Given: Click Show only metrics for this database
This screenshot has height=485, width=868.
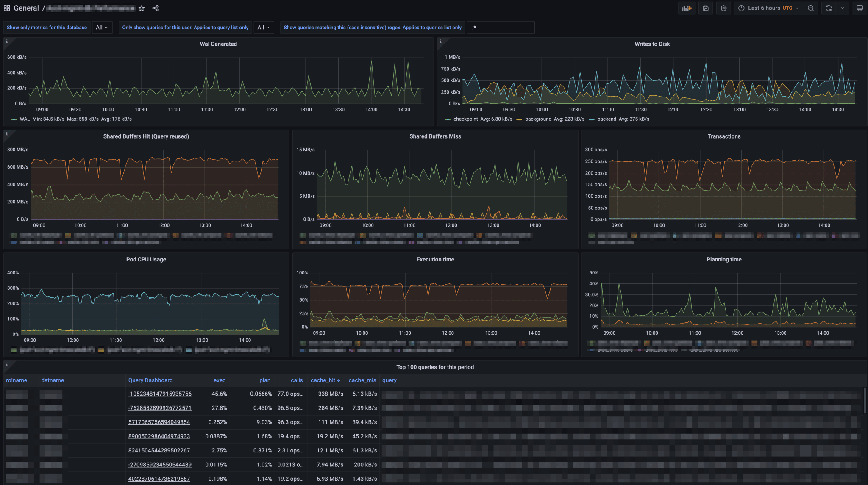Looking at the screenshot, I should tap(47, 27).
